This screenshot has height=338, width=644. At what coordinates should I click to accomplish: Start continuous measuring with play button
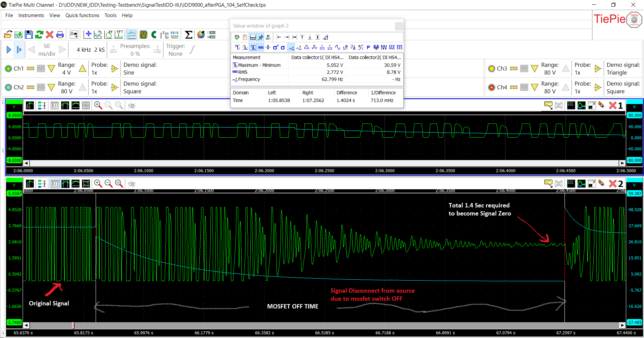tap(9, 50)
